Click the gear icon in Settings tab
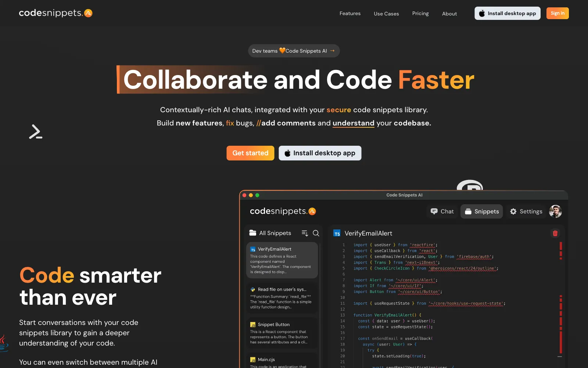Viewport: 588px width, 368px height. pos(513,211)
